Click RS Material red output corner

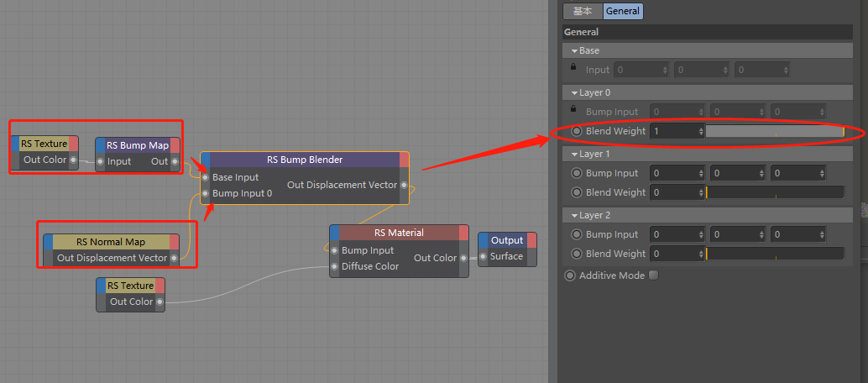pos(463,233)
